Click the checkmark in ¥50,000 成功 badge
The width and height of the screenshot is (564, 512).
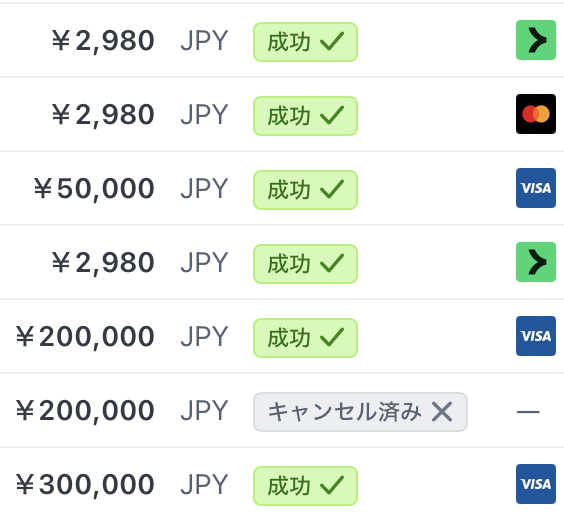pos(332,189)
